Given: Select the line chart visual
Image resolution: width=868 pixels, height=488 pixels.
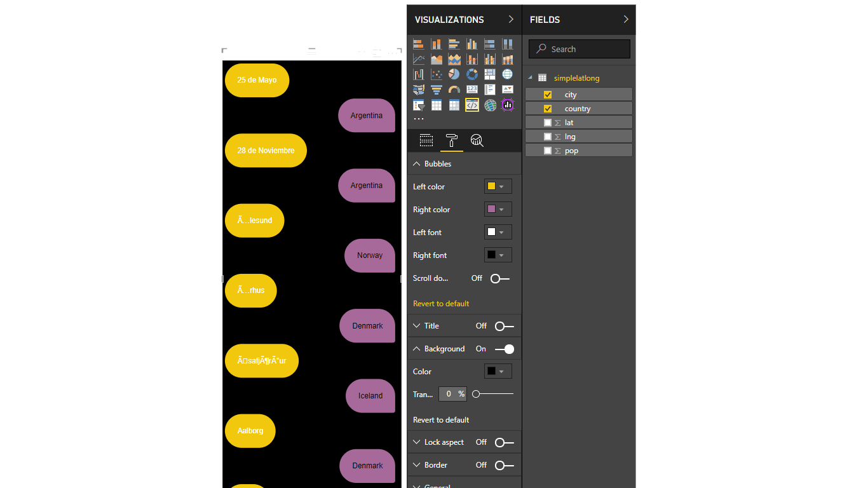Looking at the screenshot, I should pyautogui.click(x=419, y=59).
